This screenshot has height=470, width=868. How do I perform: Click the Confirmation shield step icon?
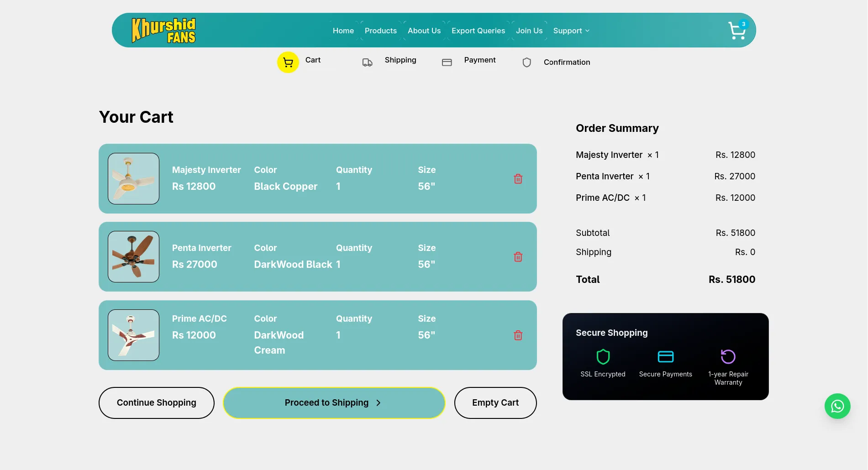(526, 63)
